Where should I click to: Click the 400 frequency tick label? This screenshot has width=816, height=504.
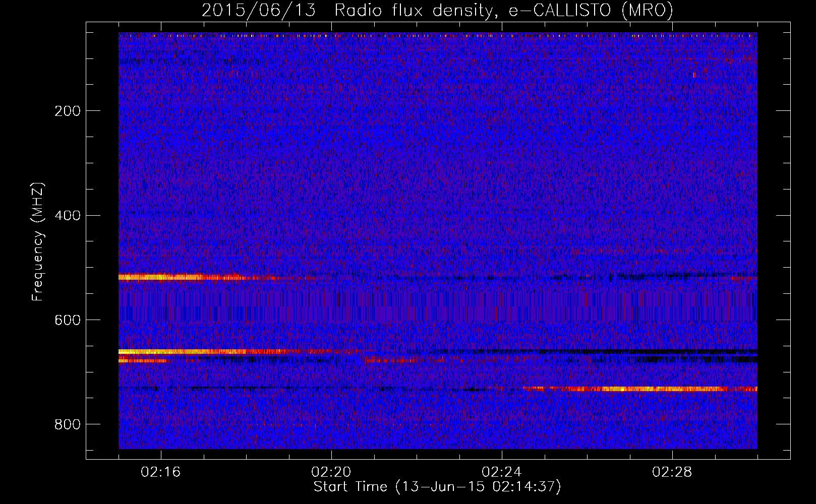tap(68, 216)
